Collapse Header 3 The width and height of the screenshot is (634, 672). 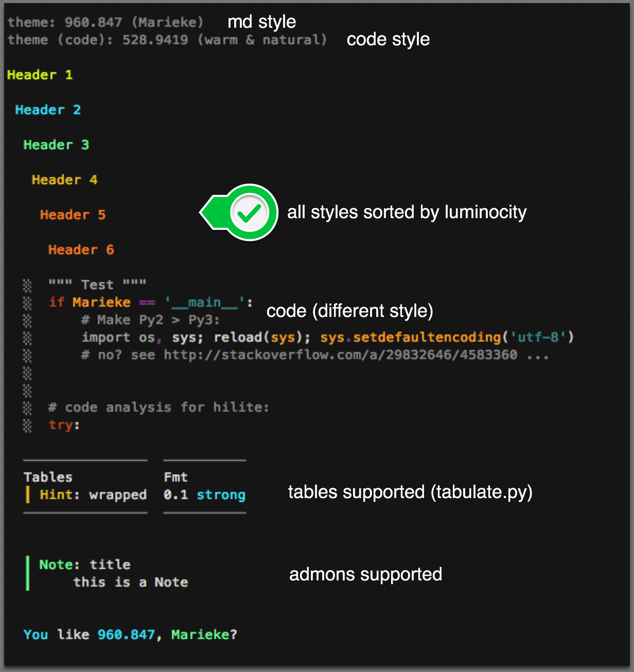pyautogui.click(x=56, y=145)
